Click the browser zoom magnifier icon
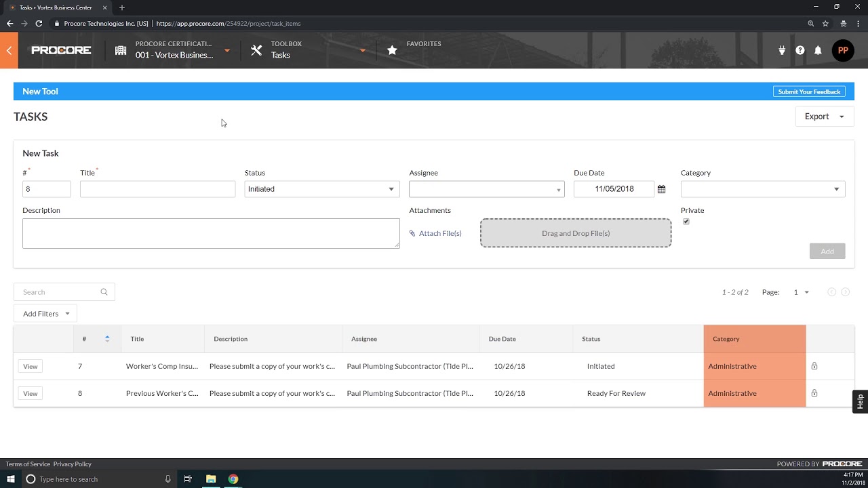Image resolution: width=868 pixels, height=488 pixels. pos(810,23)
